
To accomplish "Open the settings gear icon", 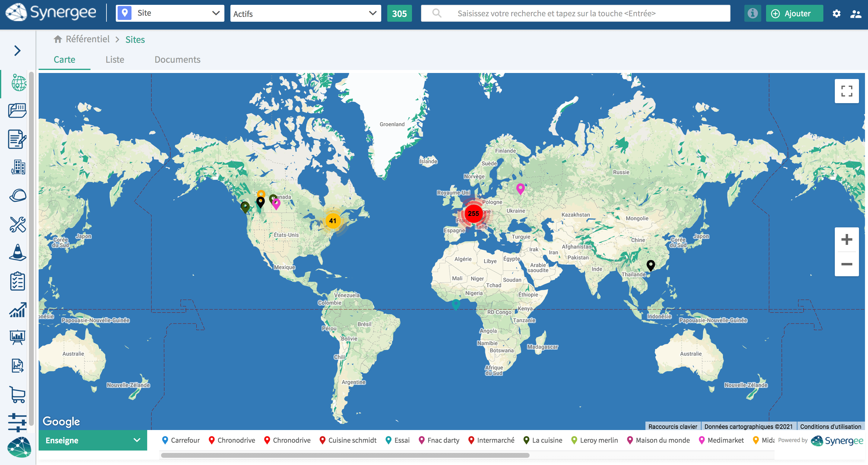I will [836, 14].
